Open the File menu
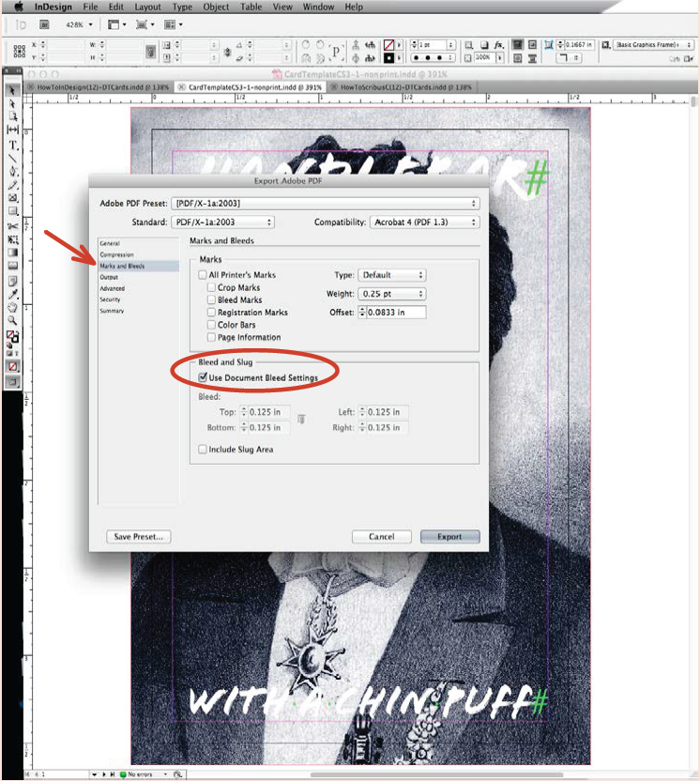The width and height of the screenshot is (700, 781). (x=90, y=7)
